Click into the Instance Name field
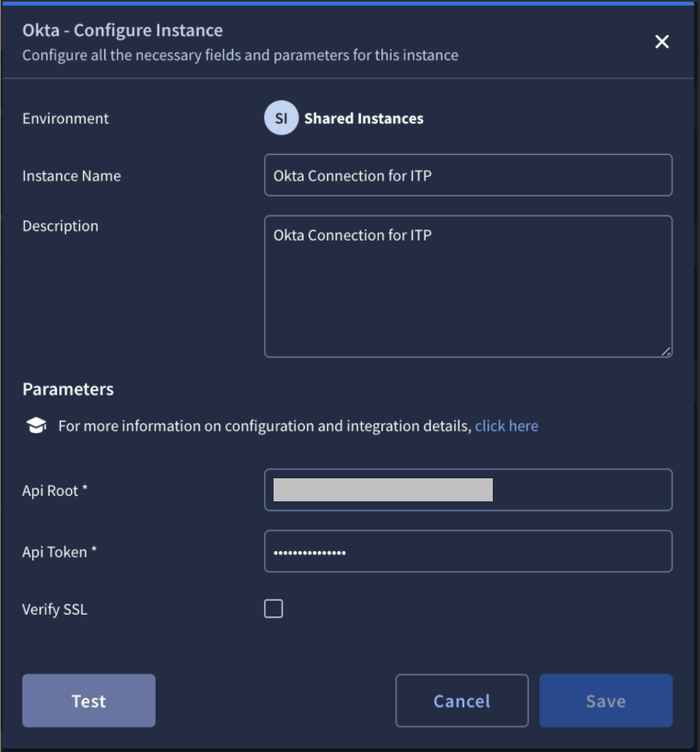700x752 pixels. pos(468,175)
